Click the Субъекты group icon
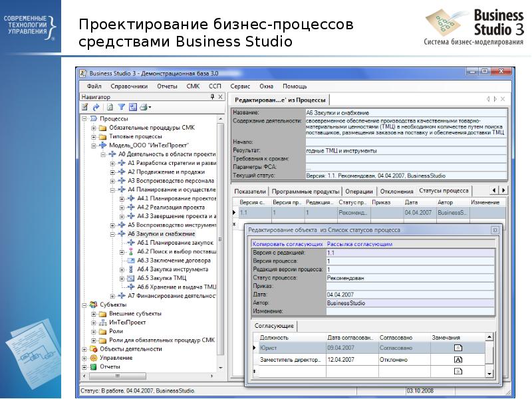 (93, 305)
